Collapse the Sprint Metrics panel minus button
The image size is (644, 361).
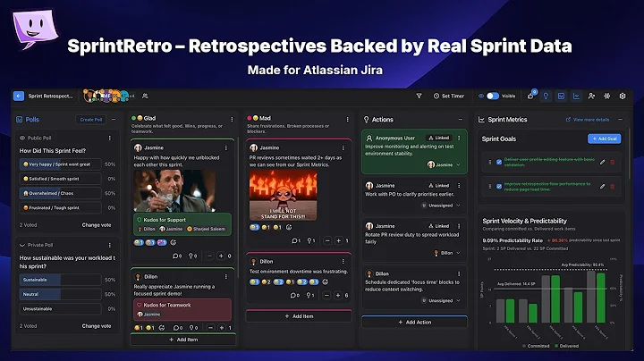pyautogui.click(x=620, y=120)
